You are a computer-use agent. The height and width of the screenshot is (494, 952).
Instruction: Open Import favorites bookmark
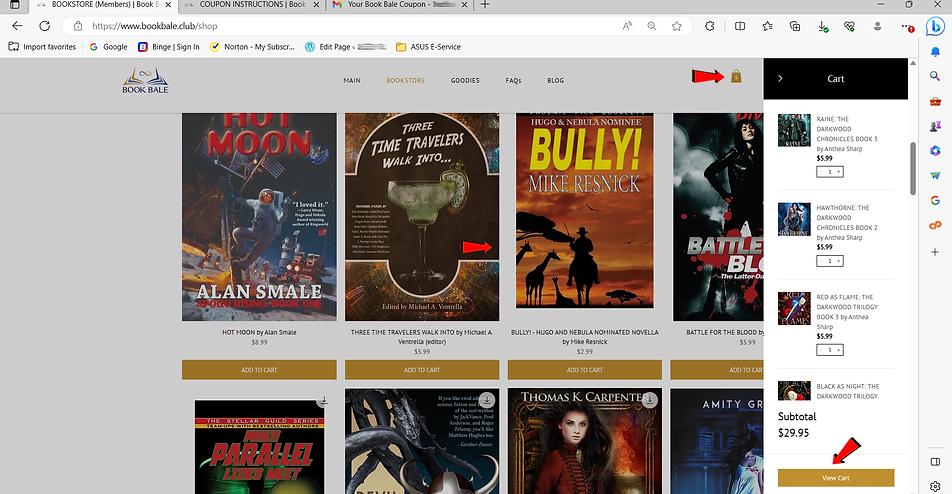[x=42, y=47]
